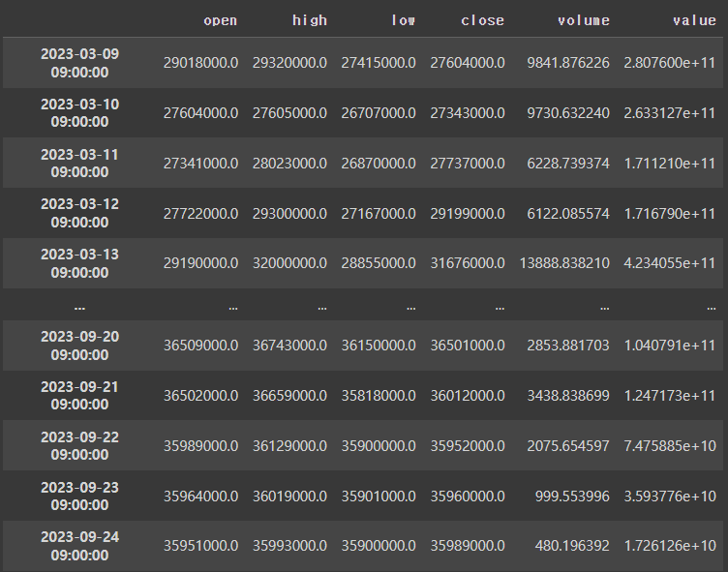The width and height of the screenshot is (728, 572).
Task: Click open value 36509000.0
Action: (200, 346)
